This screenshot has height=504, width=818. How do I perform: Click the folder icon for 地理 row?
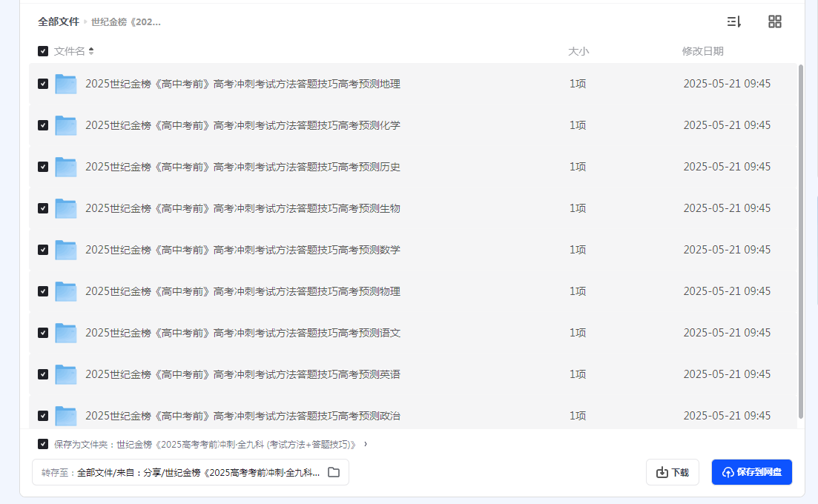(66, 84)
